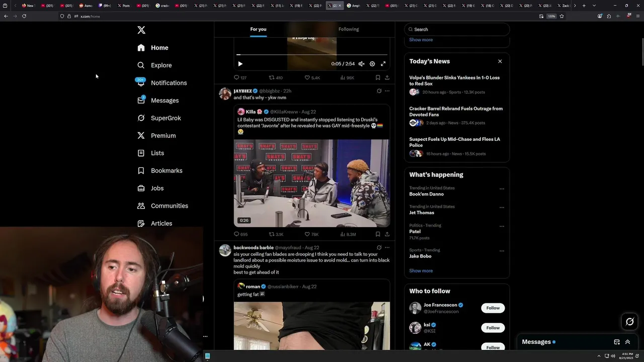Open Cracker Barrel Rebrand story
Image resolution: width=644 pixels, height=362 pixels.
[x=457, y=116]
